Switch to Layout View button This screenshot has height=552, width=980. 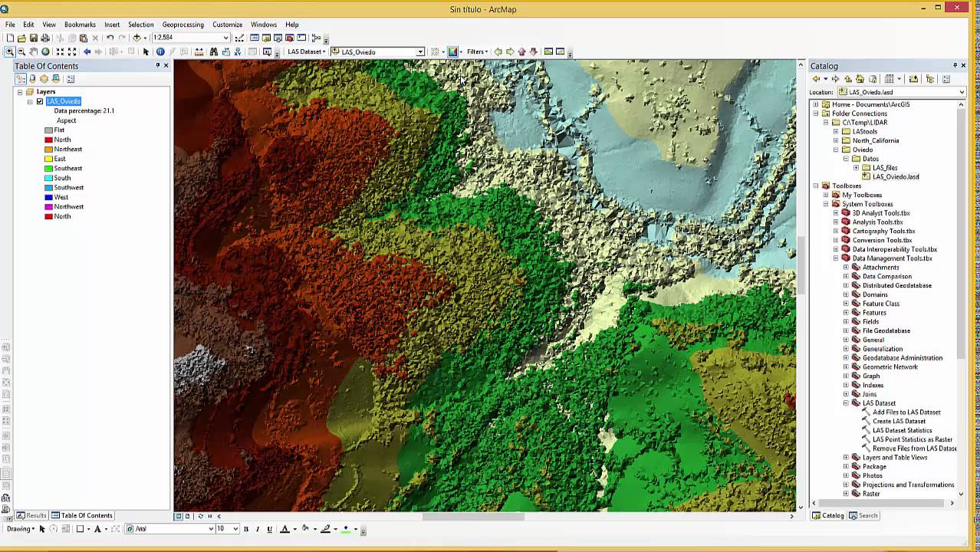coord(187,516)
